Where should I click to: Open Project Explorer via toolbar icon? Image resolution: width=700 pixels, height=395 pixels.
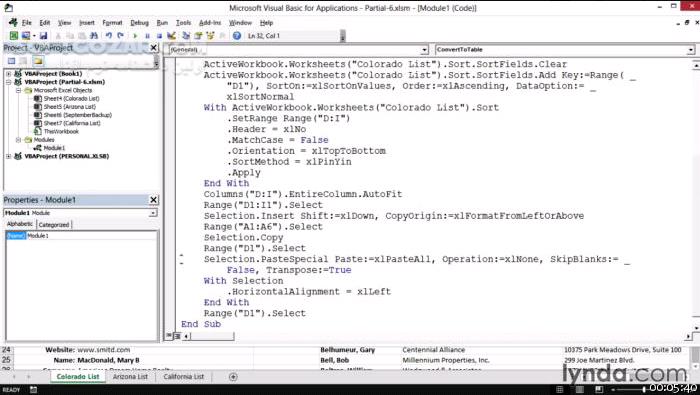click(x=186, y=36)
